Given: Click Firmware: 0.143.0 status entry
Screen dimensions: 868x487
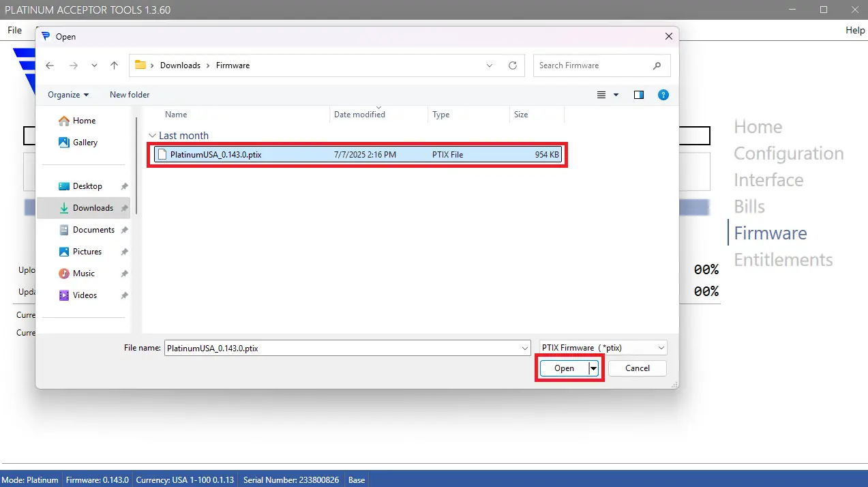Looking at the screenshot, I should (98, 480).
